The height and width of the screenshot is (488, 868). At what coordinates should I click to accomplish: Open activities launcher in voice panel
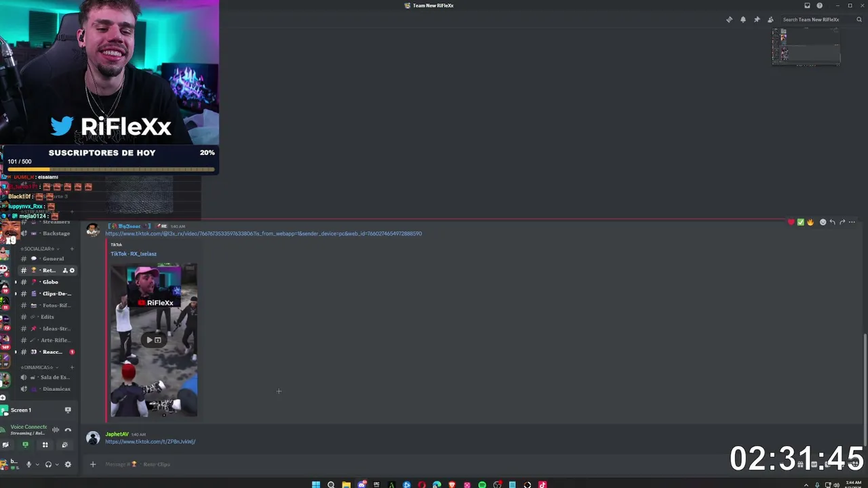coord(45,445)
